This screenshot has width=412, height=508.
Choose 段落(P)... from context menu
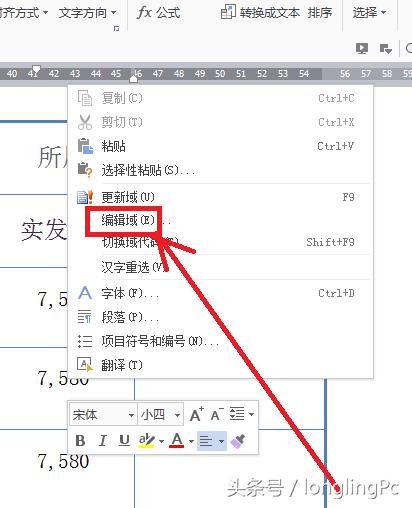click(x=220, y=317)
